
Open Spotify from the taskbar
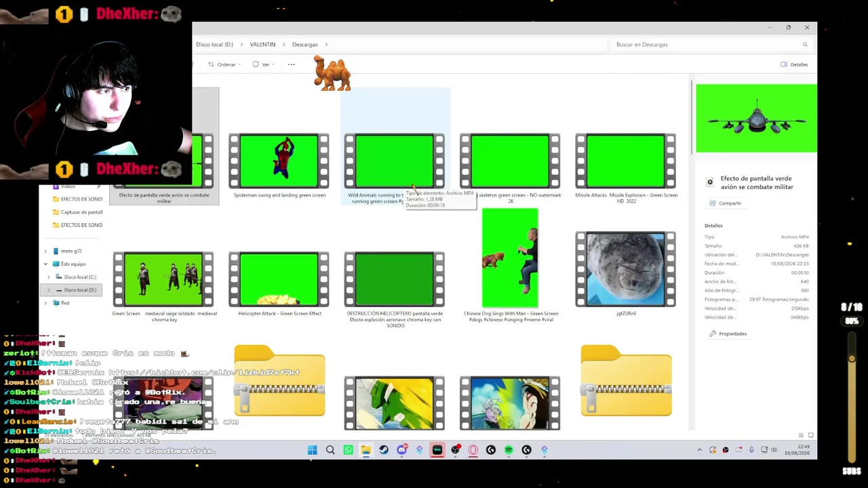tap(509, 450)
